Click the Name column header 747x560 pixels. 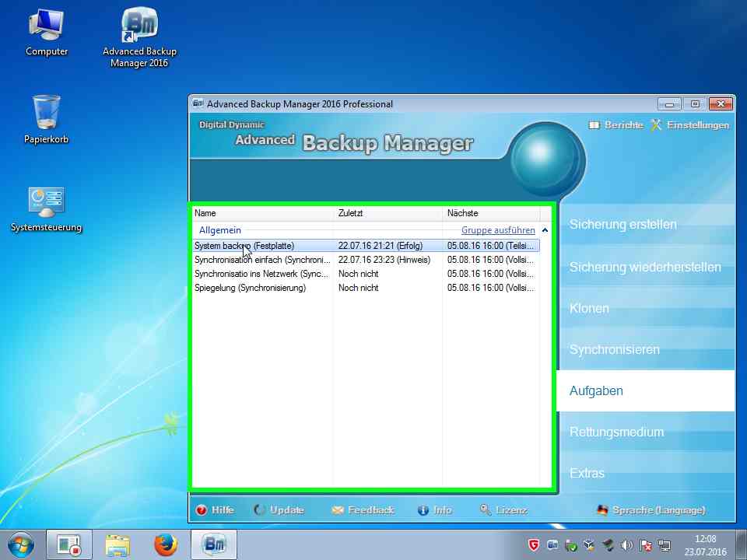[262, 213]
